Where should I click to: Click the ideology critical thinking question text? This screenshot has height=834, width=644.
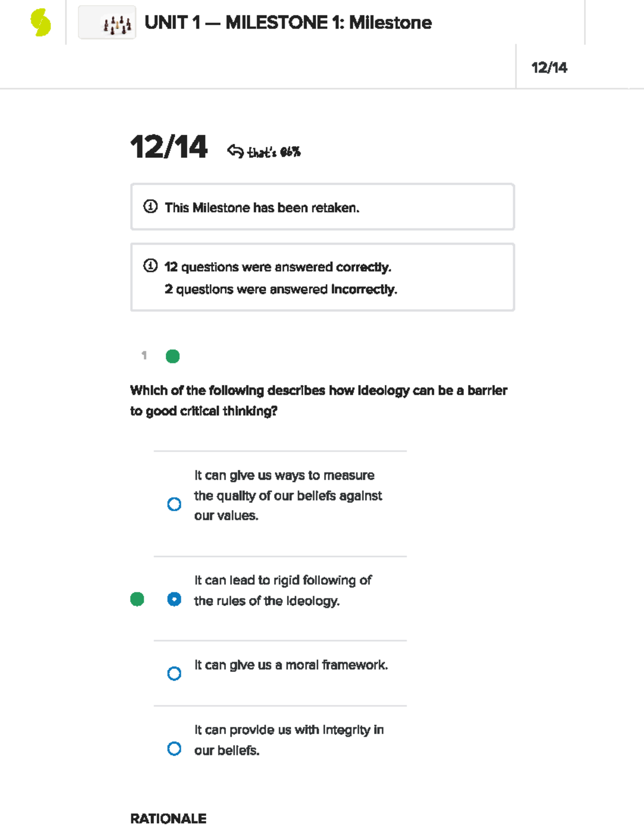318,400
